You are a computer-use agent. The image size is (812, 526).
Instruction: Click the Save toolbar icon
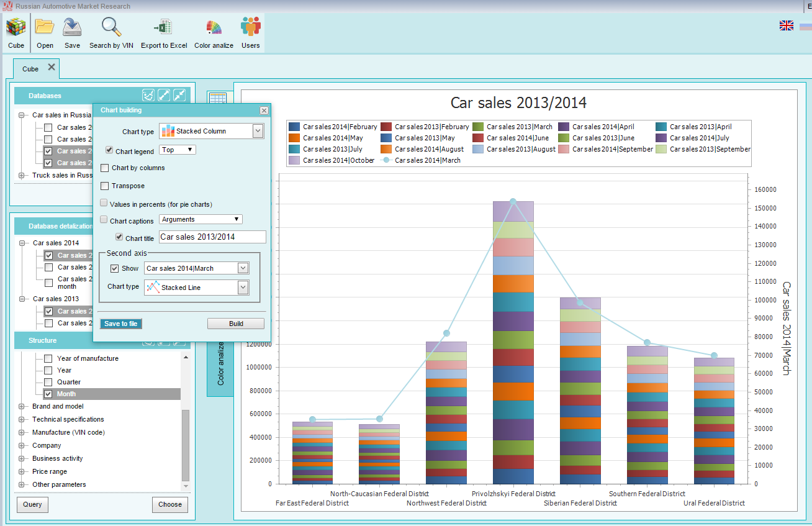pyautogui.click(x=72, y=28)
